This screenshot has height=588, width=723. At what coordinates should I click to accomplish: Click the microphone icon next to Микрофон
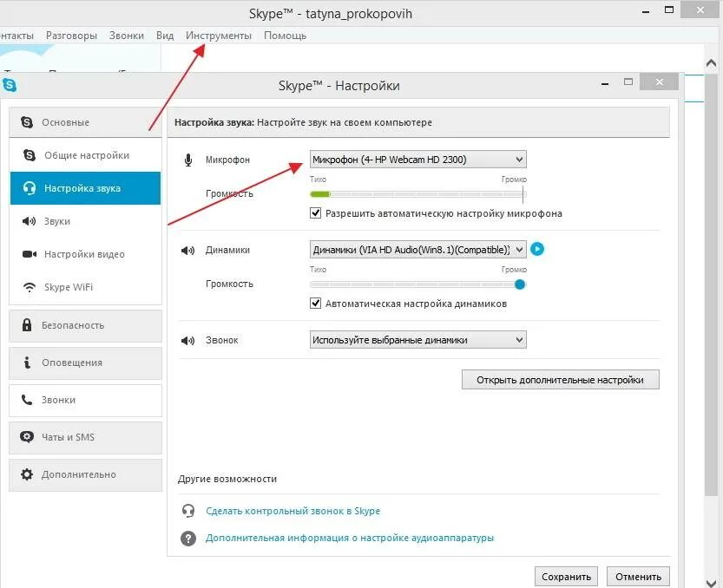click(188, 160)
